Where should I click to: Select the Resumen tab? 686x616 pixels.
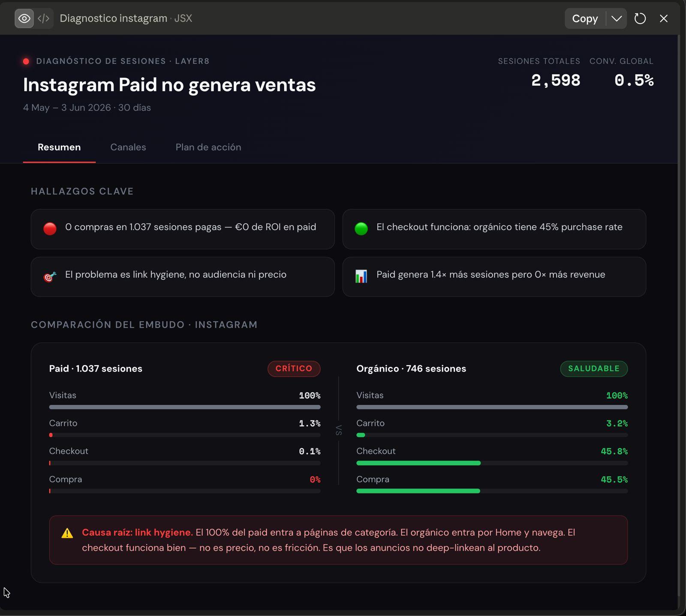(59, 147)
